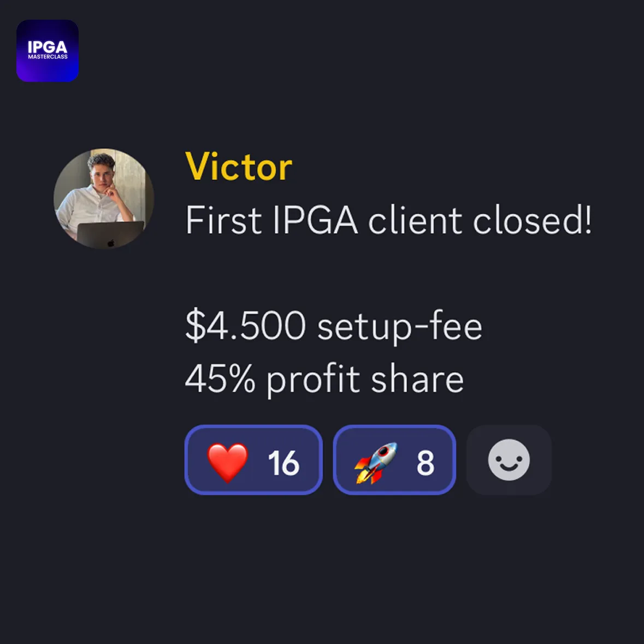Viewport: 644px width, 644px height.
Task: Click the message line First IPGA client closed!
Action: tap(388, 220)
